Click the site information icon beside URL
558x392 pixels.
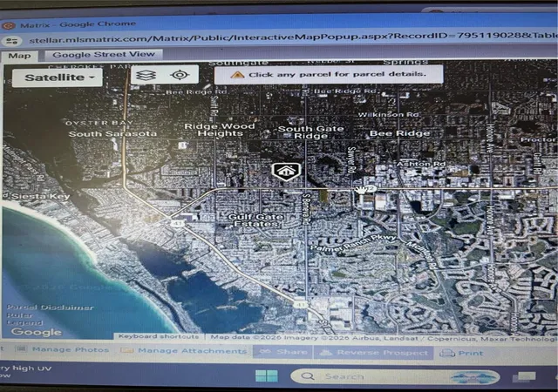tap(11, 41)
